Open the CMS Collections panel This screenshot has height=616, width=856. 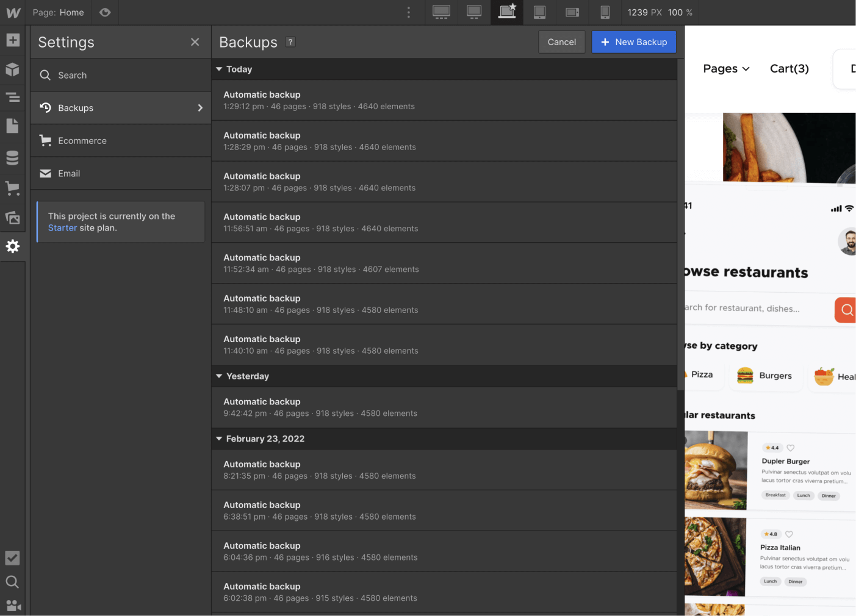tap(12, 157)
